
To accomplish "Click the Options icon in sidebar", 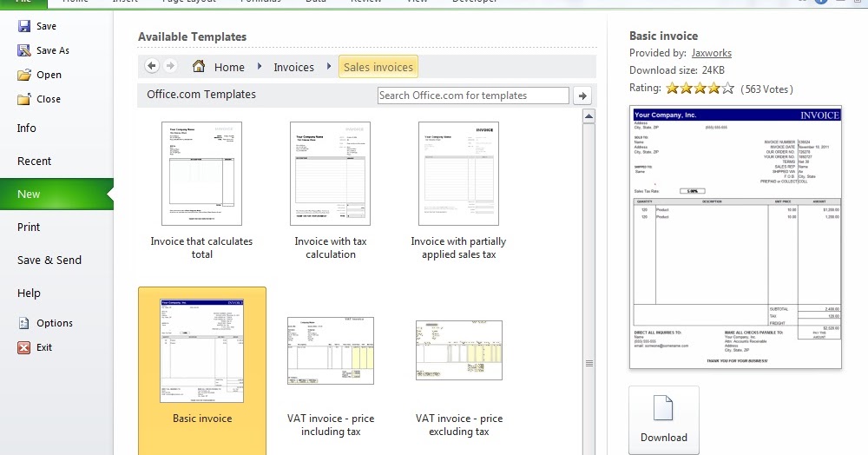I will [23, 323].
